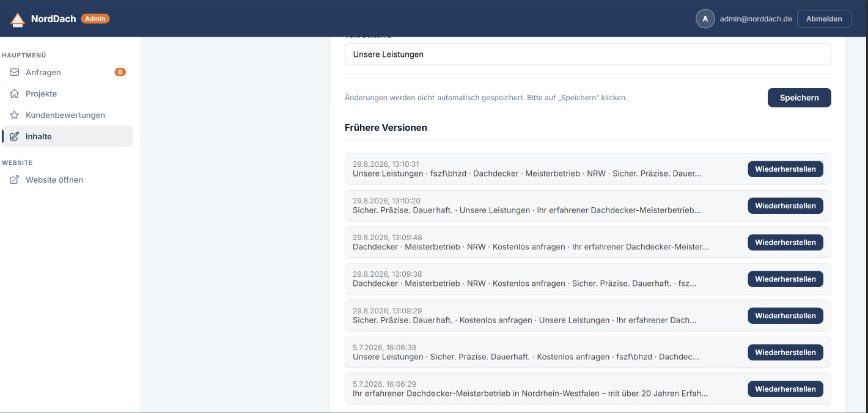The width and height of the screenshot is (868, 413).
Task: Click the timestamp "5.7.2026, 16:06:29"
Action: click(x=384, y=384)
